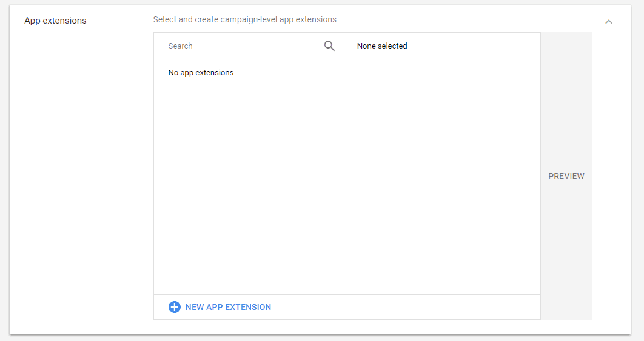Click the App extensions section title

click(55, 21)
